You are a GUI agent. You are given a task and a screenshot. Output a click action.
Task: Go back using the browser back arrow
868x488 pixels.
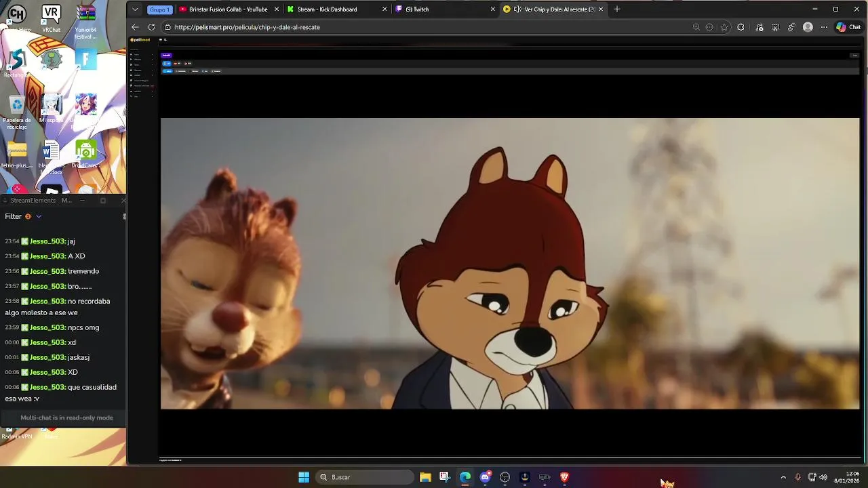pos(135,27)
